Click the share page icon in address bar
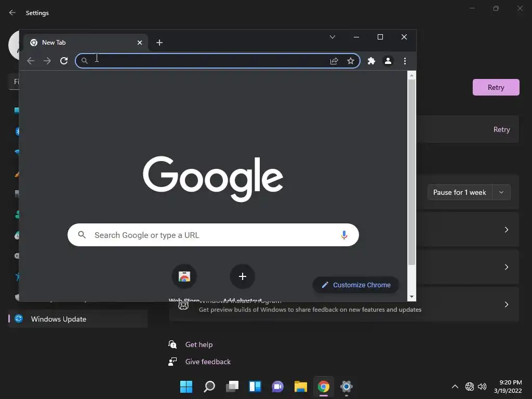532x399 pixels. (334, 61)
